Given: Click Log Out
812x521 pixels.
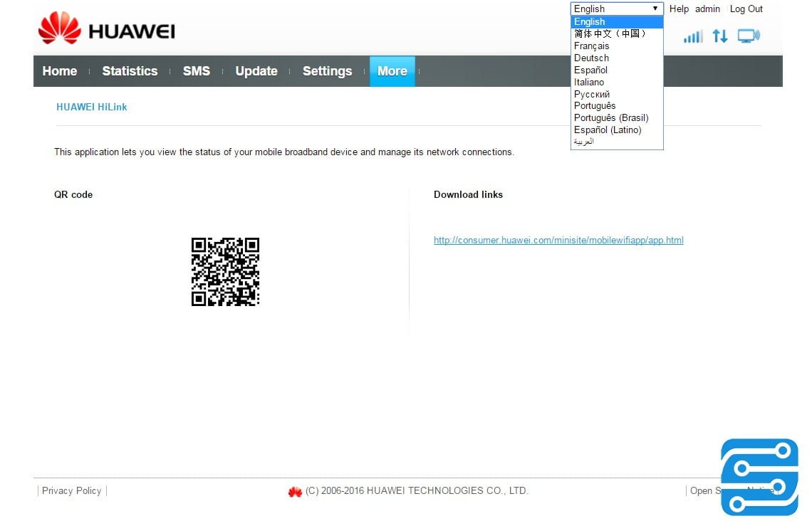Looking at the screenshot, I should coord(746,9).
